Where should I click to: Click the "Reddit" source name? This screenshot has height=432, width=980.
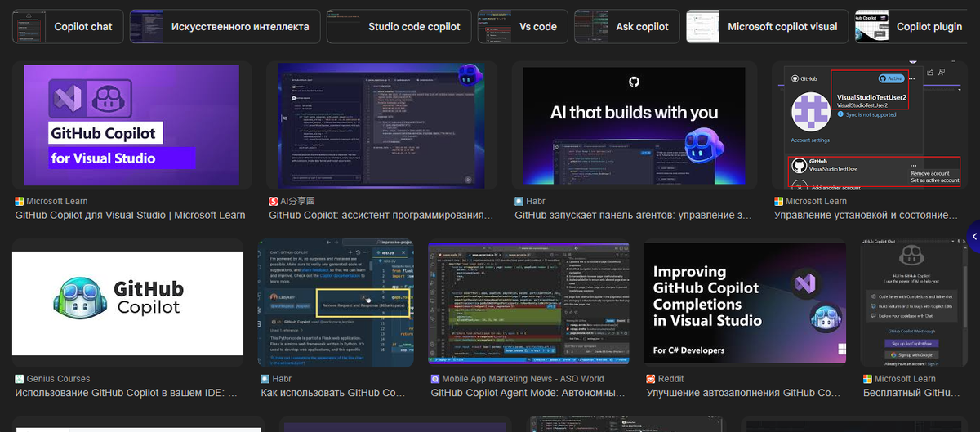tap(670, 379)
